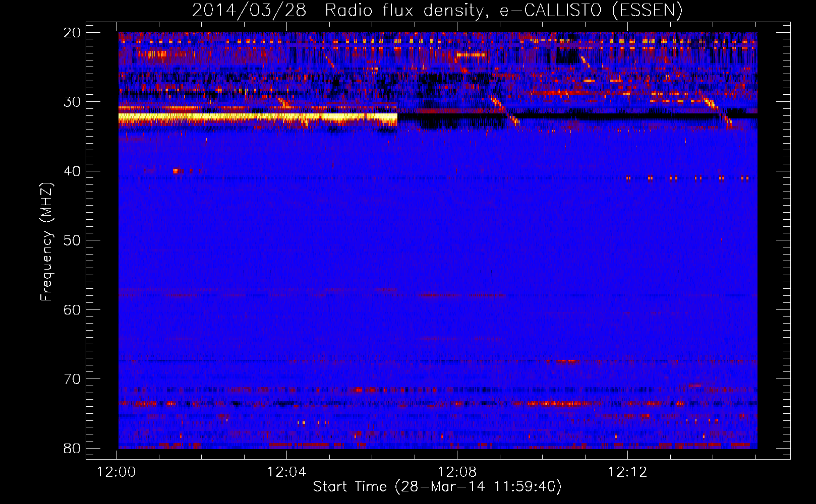
Task: Click the '50' frequency tick label
Action: [72, 240]
